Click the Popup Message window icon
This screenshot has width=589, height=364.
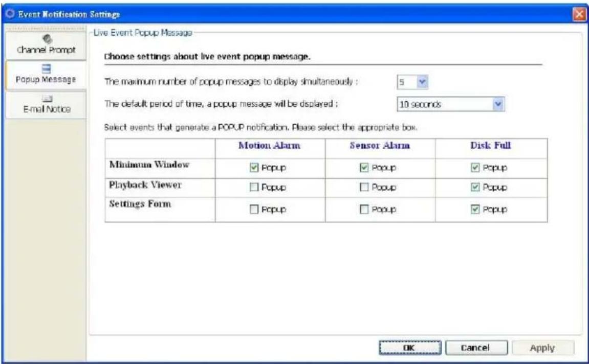[x=46, y=69]
